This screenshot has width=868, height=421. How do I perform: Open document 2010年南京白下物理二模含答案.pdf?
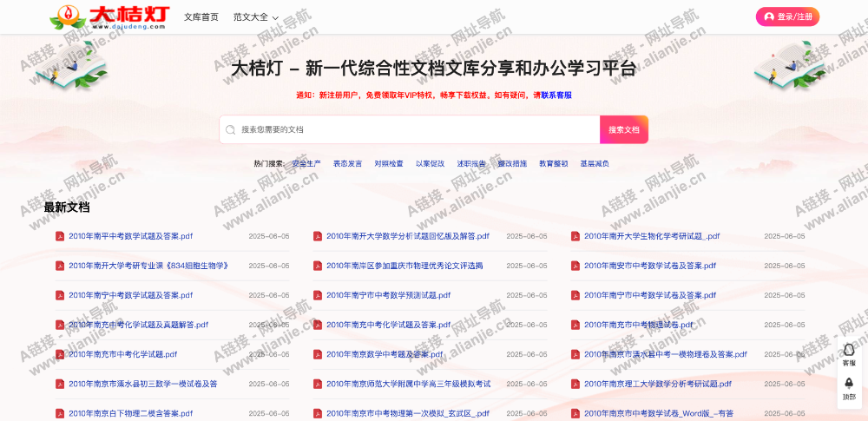131,413
